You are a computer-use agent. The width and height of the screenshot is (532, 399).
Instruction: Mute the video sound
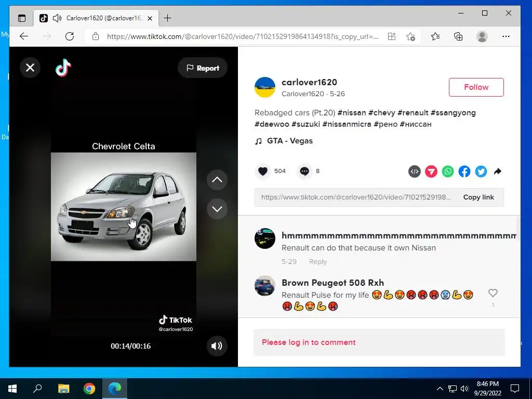coord(217,346)
